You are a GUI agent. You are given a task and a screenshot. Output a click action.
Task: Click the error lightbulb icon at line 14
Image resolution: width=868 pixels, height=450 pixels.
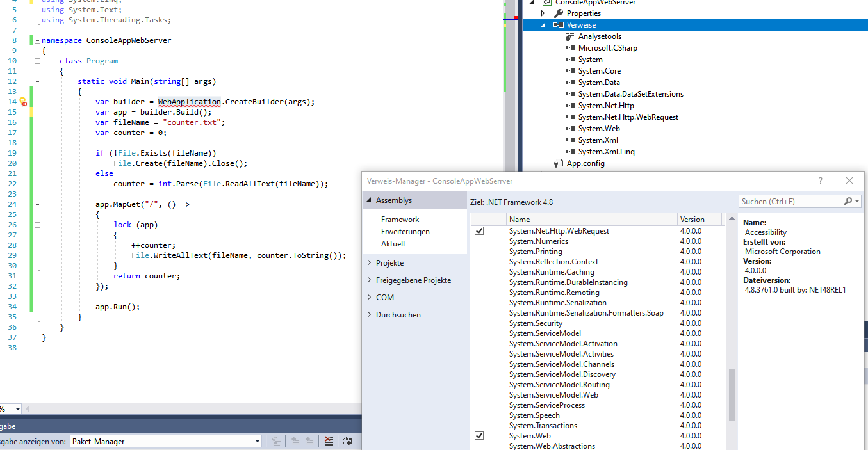(x=22, y=102)
